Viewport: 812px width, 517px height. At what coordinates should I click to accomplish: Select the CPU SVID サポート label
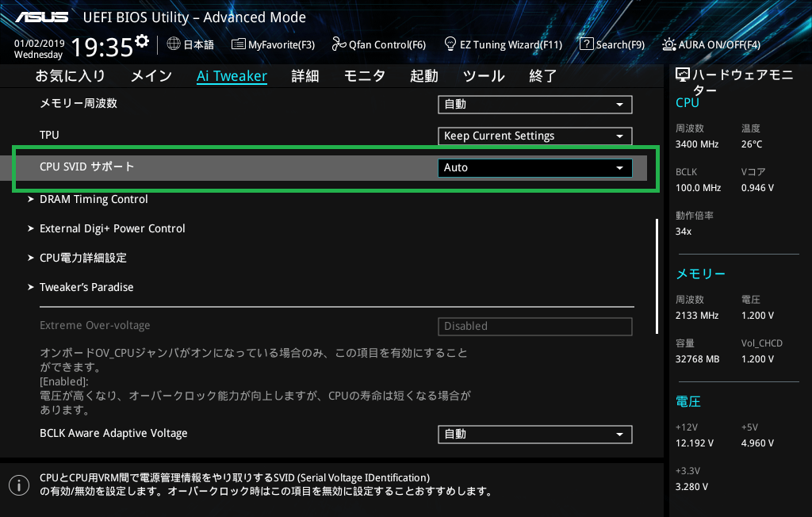point(87,167)
